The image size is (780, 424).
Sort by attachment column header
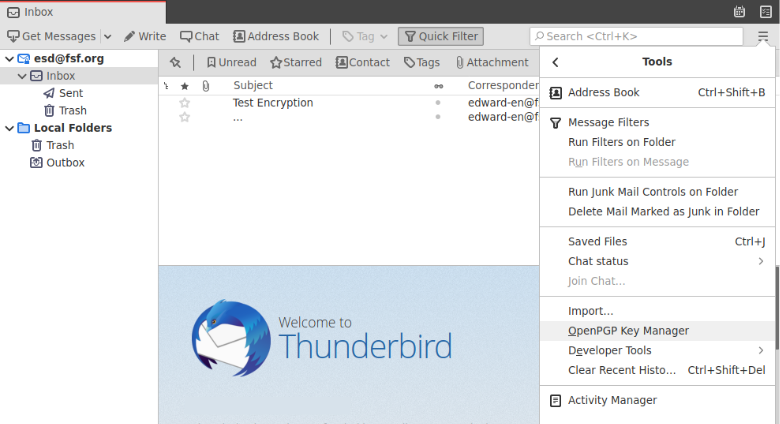coord(205,86)
